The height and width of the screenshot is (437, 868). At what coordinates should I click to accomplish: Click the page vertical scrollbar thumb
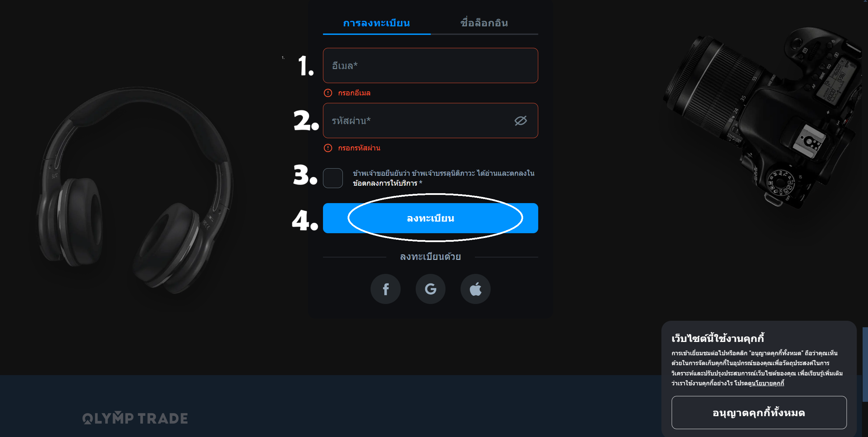pyautogui.click(x=865, y=364)
